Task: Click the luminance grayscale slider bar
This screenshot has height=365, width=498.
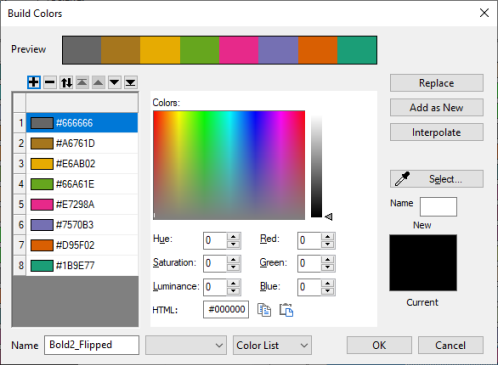Action: (316, 166)
